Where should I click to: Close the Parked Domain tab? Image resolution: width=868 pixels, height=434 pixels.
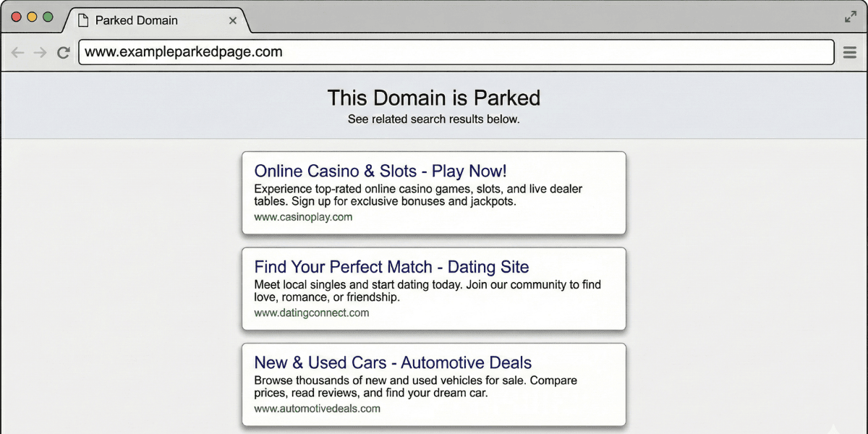coord(233,21)
